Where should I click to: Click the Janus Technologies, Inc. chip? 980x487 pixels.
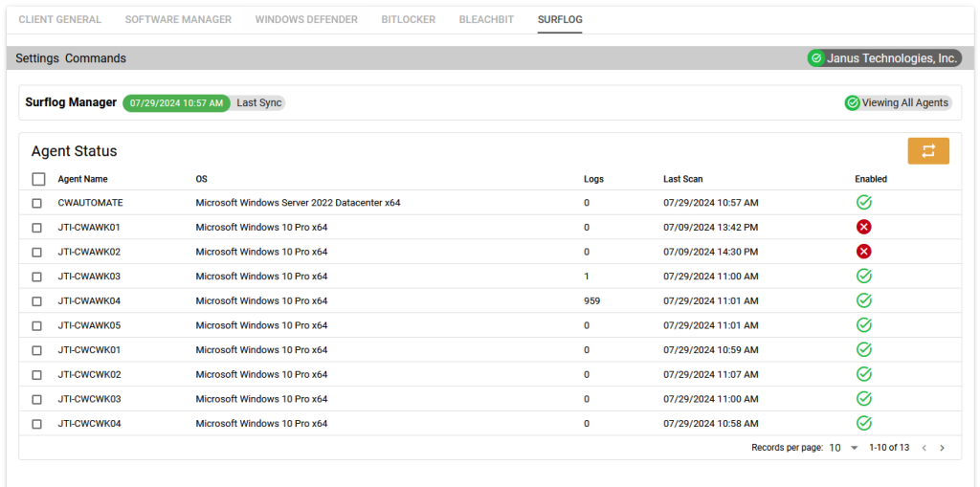(x=884, y=58)
